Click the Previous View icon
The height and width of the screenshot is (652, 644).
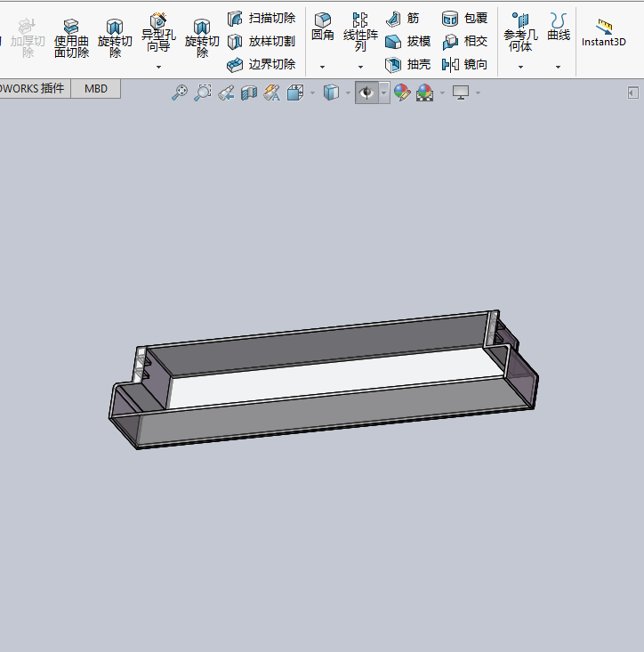click(226, 93)
